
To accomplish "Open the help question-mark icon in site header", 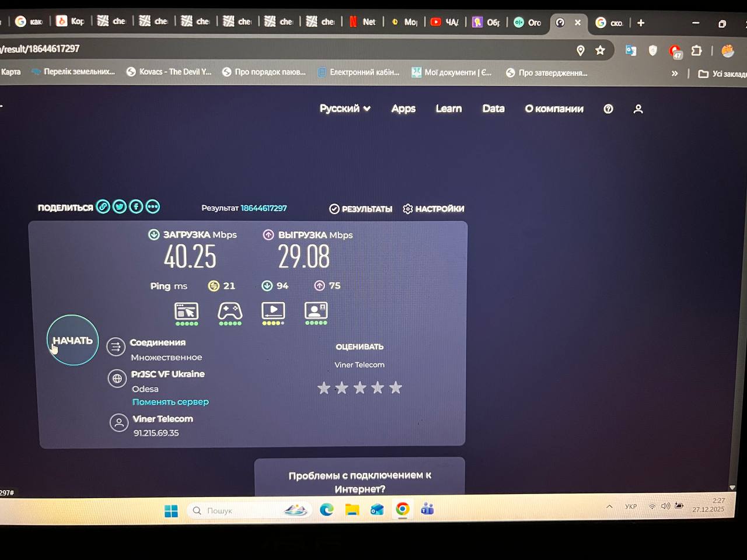I will (x=608, y=109).
